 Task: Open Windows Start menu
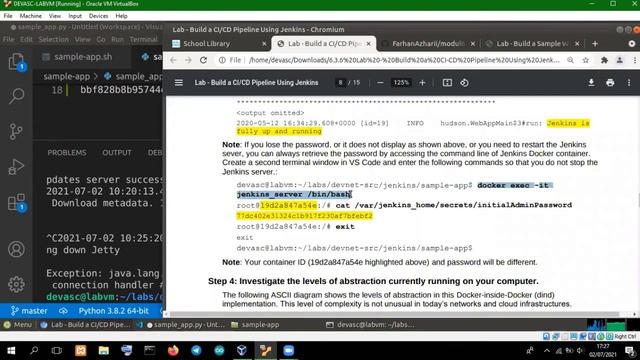tap(11, 350)
